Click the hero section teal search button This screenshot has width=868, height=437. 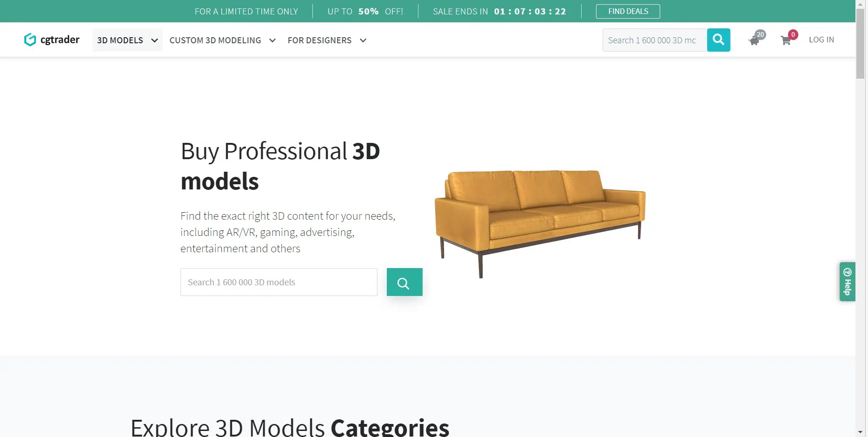coord(404,282)
